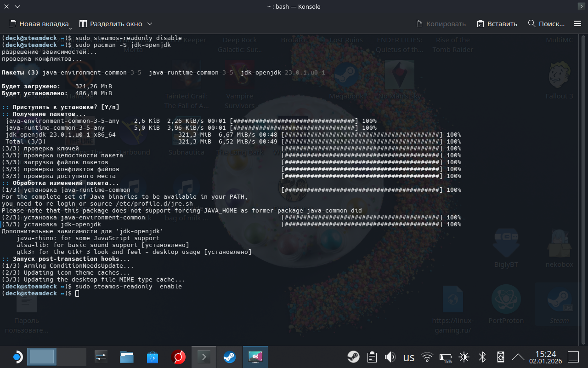Open the application launcher in taskbar
588x368 pixels.
[x=17, y=357]
